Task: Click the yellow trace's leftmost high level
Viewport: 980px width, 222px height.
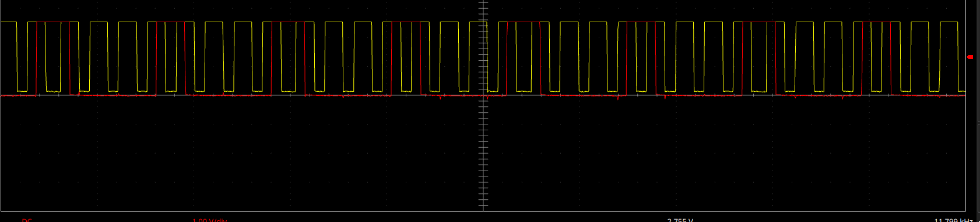Action: 9,22
